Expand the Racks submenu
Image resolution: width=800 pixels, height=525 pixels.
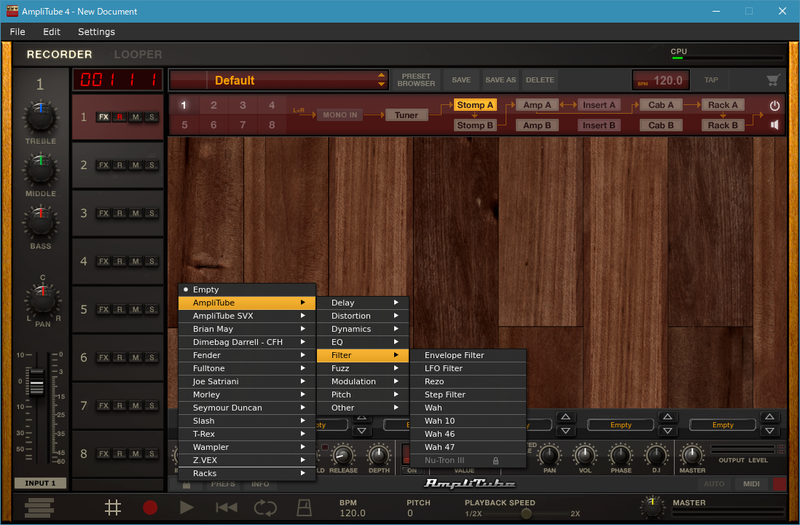pyautogui.click(x=247, y=473)
